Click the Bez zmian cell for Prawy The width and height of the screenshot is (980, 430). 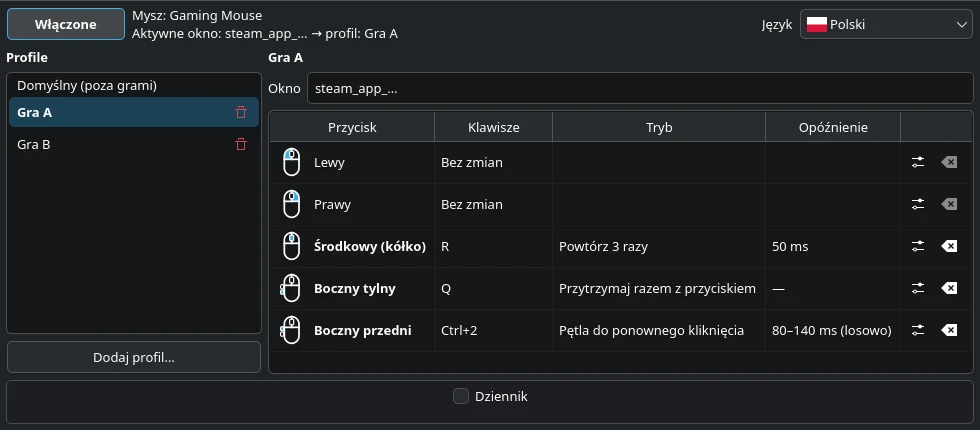pyautogui.click(x=494, y=204)
